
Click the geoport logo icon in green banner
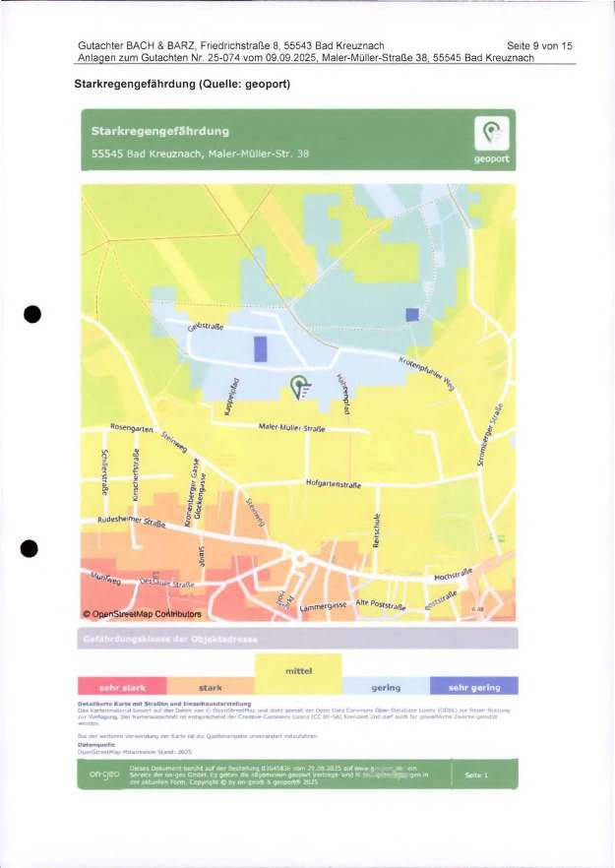[492, 134]
